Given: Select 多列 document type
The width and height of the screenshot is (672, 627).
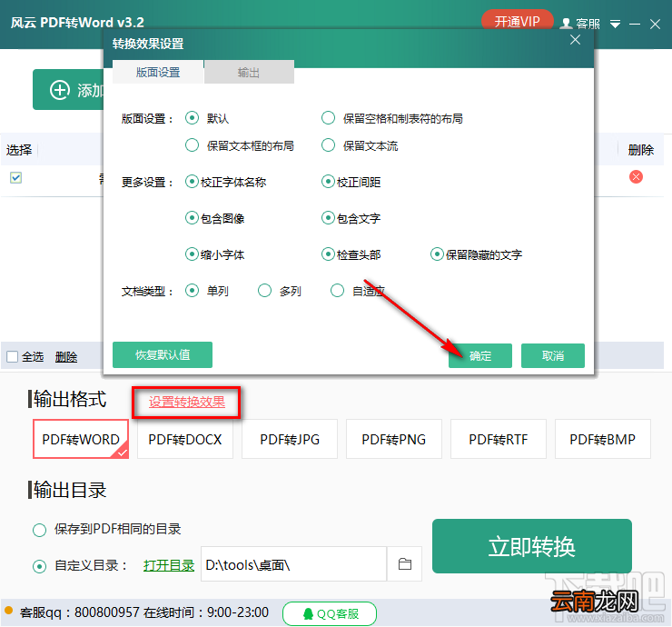Looking at the screenshot, I should [265, 291].
